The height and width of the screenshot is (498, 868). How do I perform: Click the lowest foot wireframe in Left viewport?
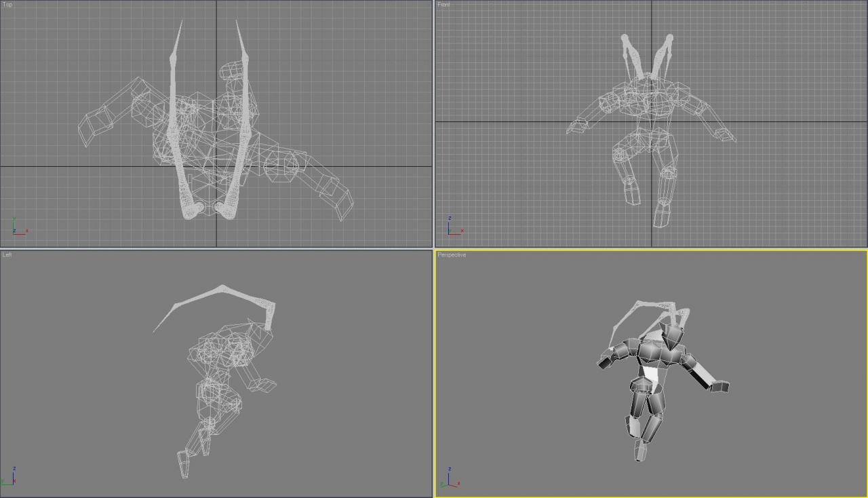coord(183,465)
